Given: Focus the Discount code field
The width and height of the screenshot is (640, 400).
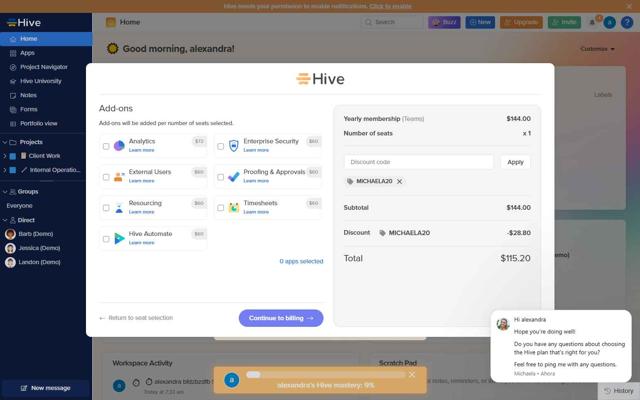Looking at the screenshot, I should (x=419, y=162).
